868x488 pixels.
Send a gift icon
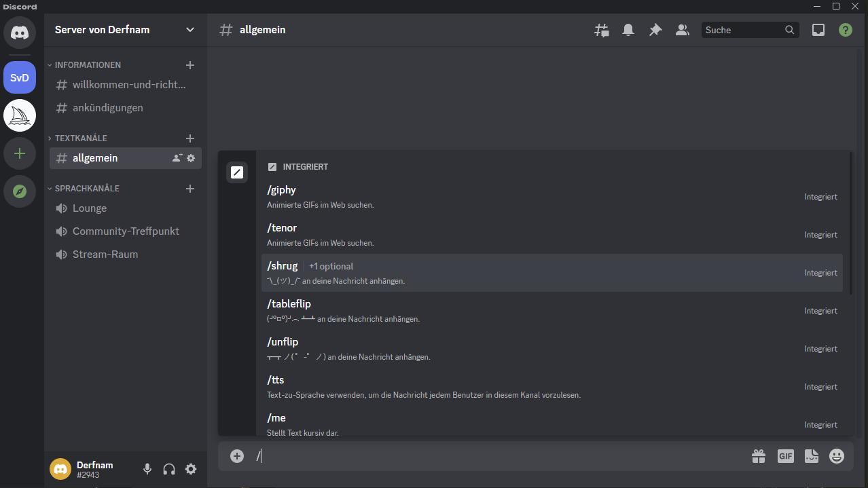(x=759, y=456)
